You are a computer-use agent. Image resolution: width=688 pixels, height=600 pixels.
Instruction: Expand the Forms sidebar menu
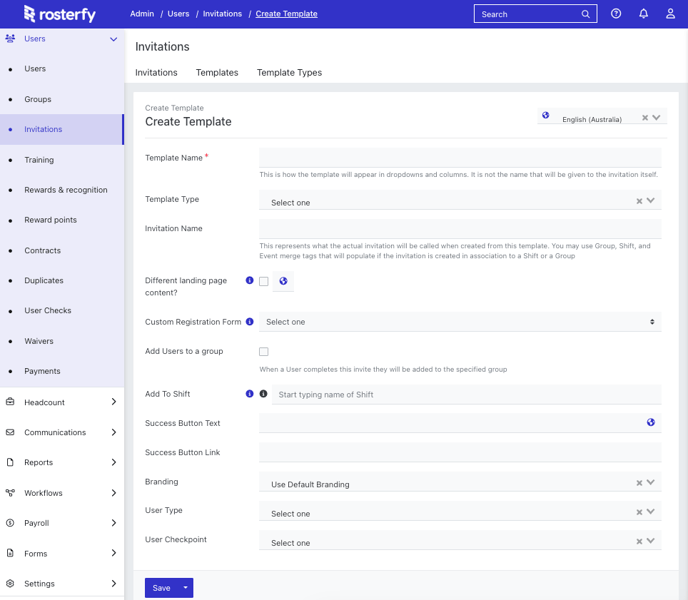tap(114, 553)
